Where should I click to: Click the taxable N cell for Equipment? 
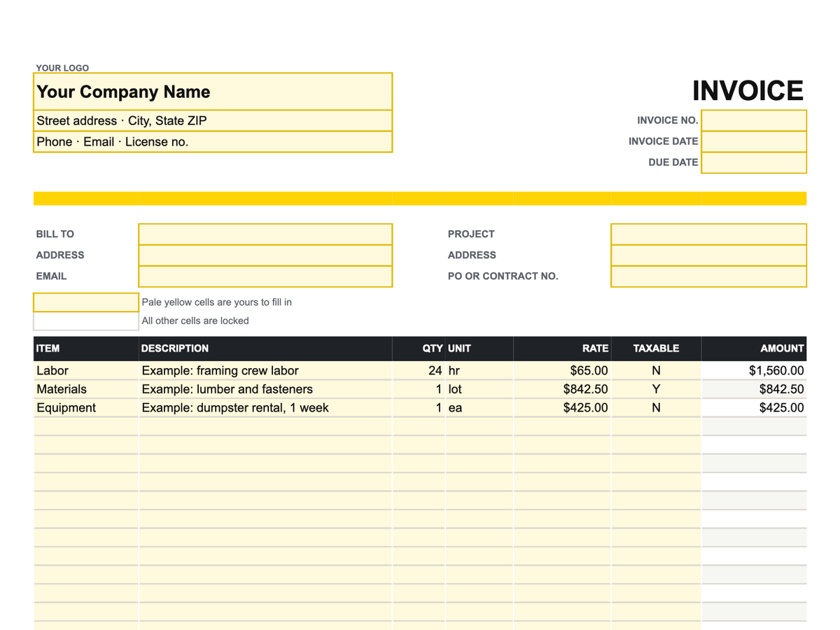(656, 407)
